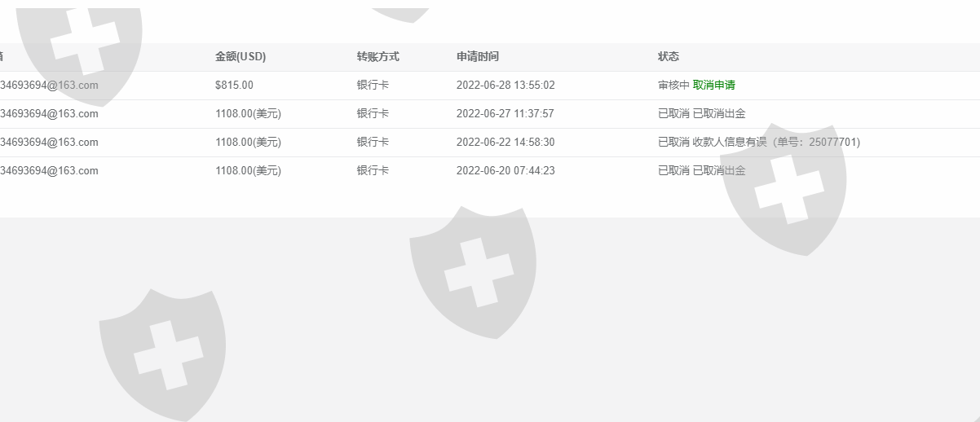Click the 金额(USD) column header

[241, 56]
